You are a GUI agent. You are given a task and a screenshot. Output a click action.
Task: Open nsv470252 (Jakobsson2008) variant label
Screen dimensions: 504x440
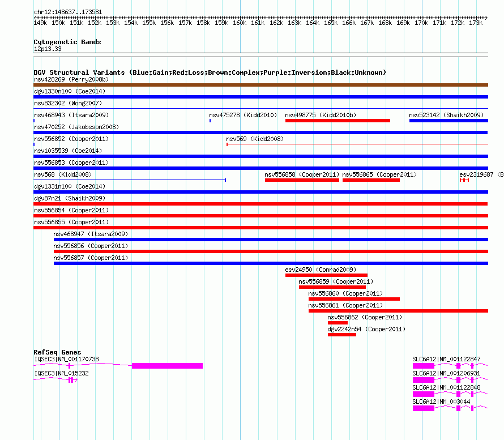[x=76, y=127]
